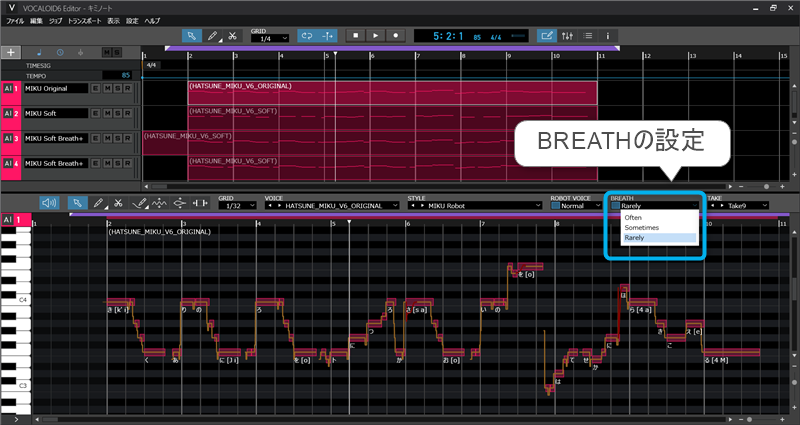Image resolution: width=800 pixels, height=425 pixels.
Task: Open the top GRID 1/4 dropdown
Action: pyautogui.click(x=270, y=39)
